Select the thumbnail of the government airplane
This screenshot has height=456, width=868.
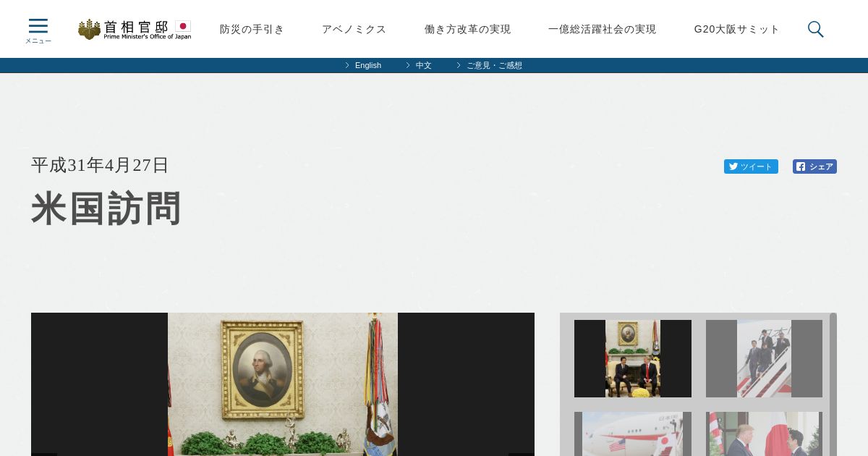633,434
